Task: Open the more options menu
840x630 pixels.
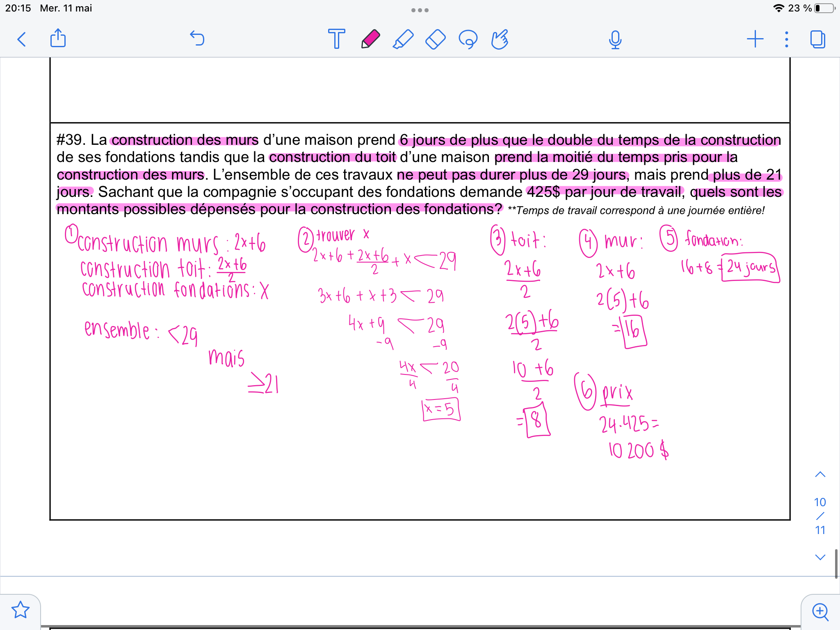Action: [786, 39]
